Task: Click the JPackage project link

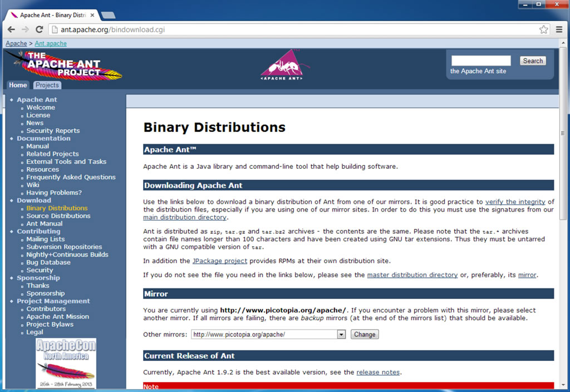Action: click(x=219, y=261)
